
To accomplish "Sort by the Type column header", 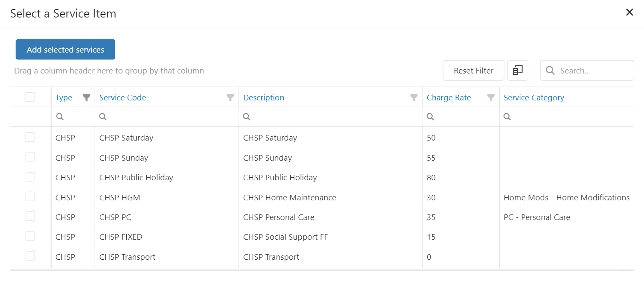I will click(64, 98).
